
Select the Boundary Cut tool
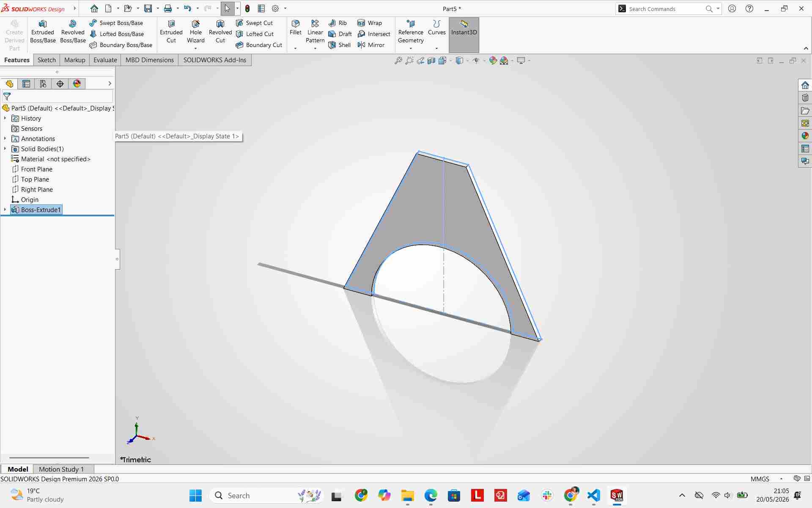[x=259, y=45]
